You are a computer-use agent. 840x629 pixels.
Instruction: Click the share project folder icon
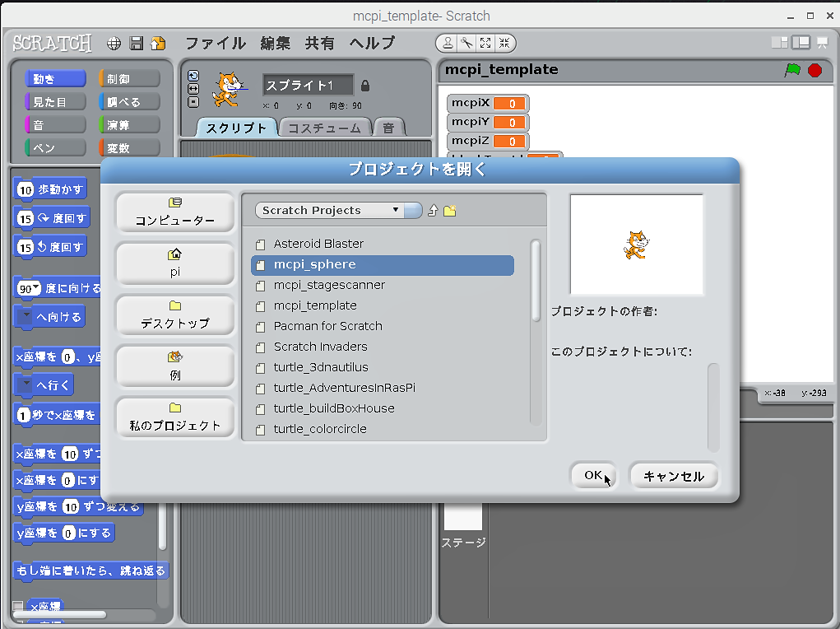[158, 44]
